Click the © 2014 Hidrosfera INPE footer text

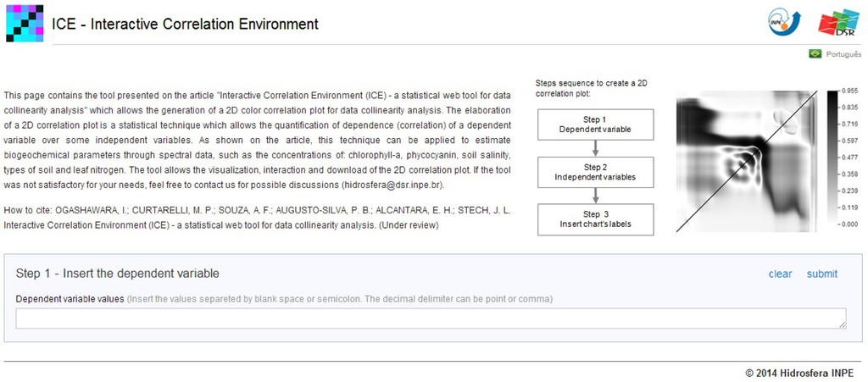pos(799,372)
